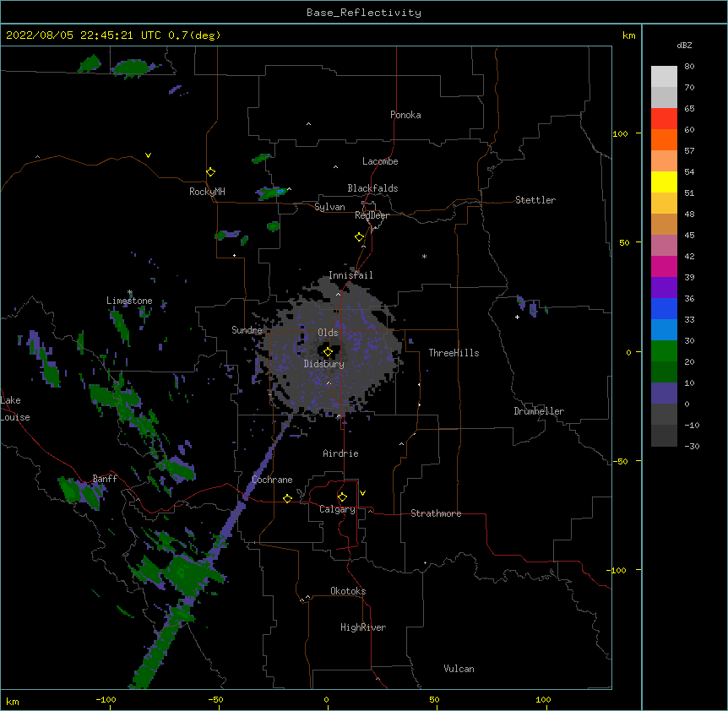Click the Cochrane town label

[272, 480]
